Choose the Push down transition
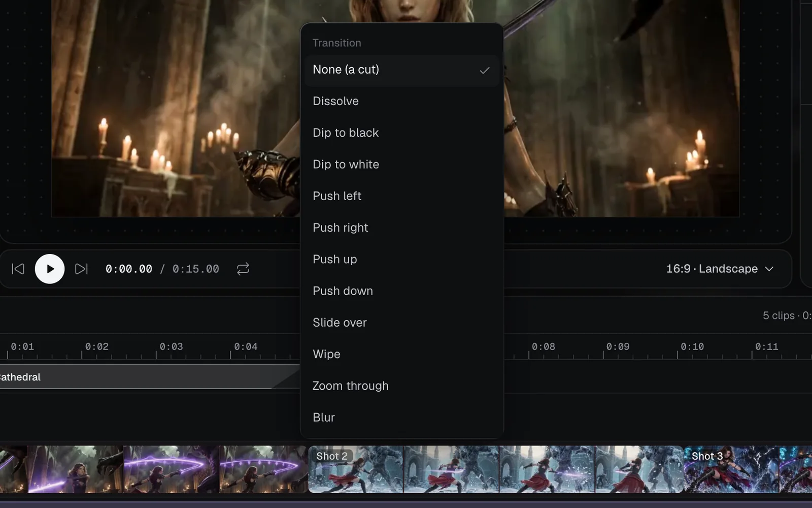812x508 pixels. (x=402, y=291)
